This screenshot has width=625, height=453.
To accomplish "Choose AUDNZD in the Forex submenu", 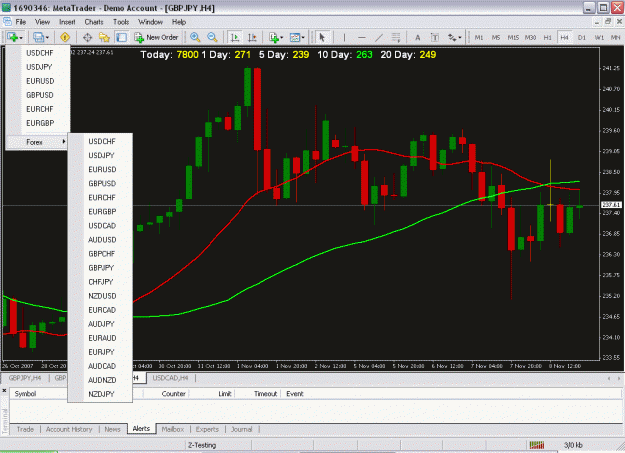I will (x=102, y=380).
